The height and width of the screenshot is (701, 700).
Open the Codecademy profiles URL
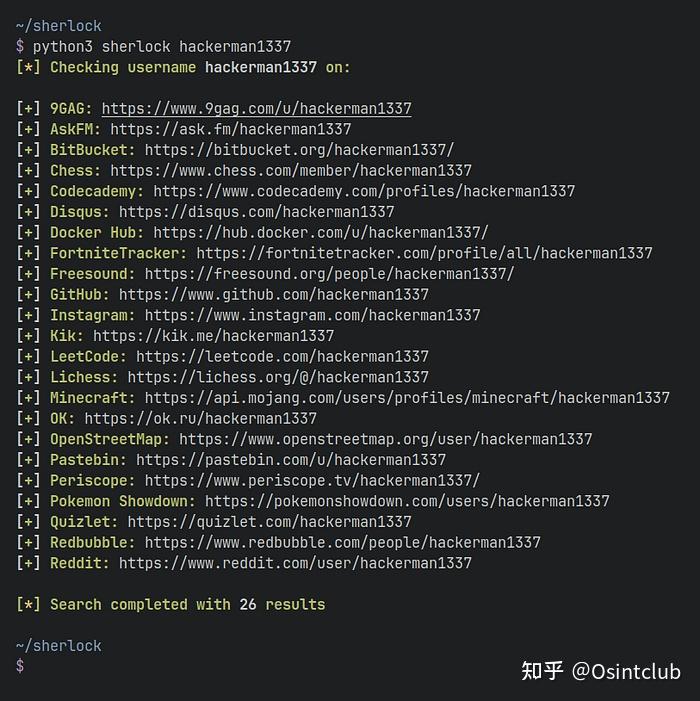(x=364, y=191)
